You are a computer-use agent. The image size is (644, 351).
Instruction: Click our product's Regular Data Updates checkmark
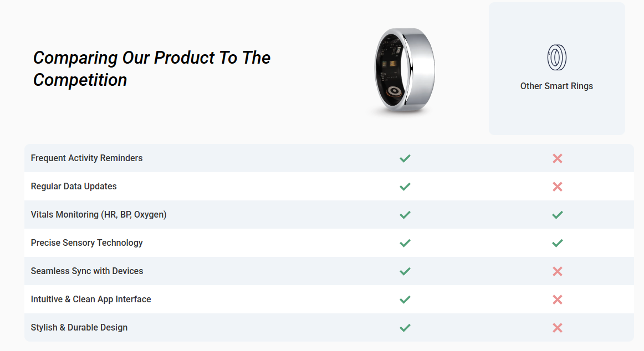pos(405,187)
